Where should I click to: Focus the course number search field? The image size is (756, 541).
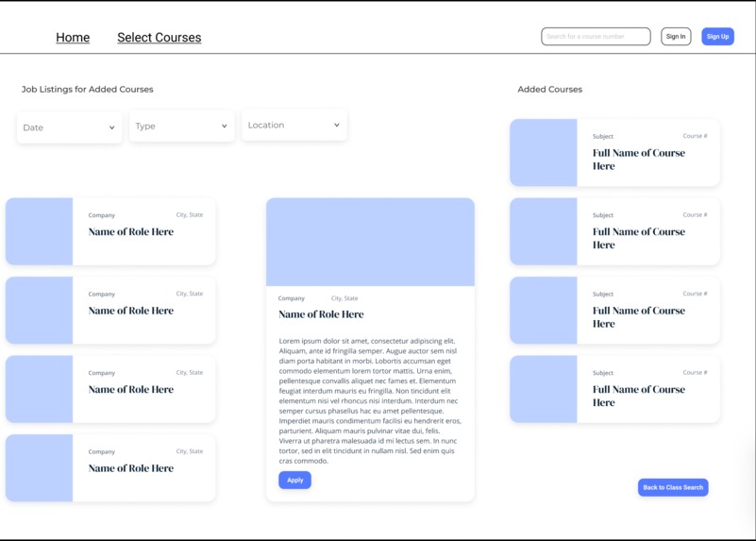(x=596, y=37)
